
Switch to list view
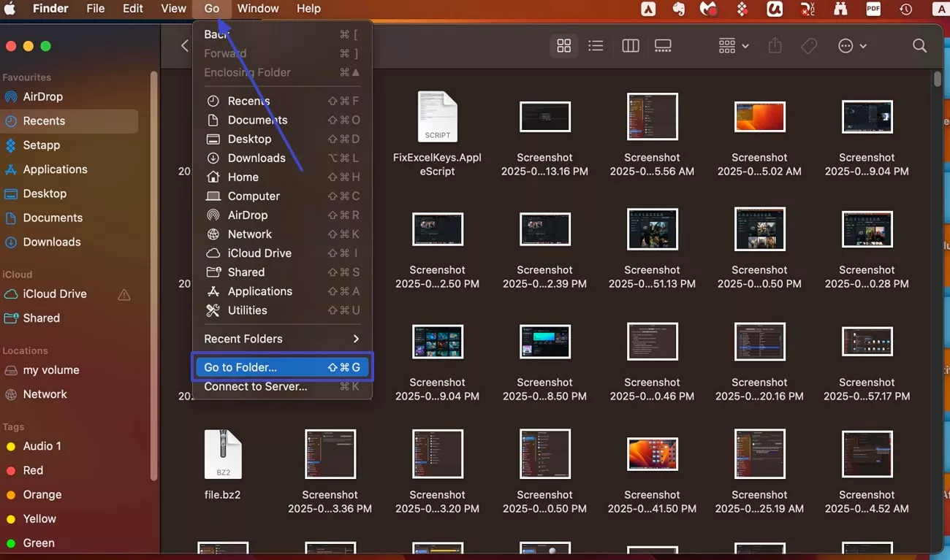click(596, 46)
